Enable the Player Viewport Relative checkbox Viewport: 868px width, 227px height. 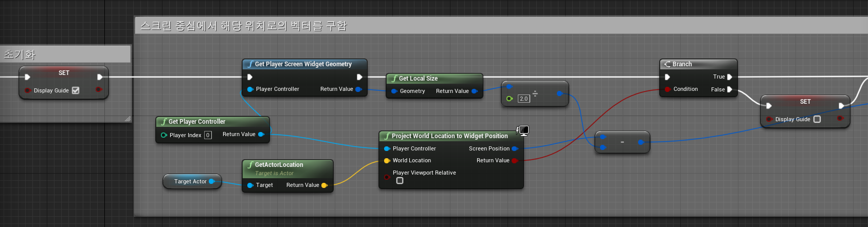click(400, 181)
